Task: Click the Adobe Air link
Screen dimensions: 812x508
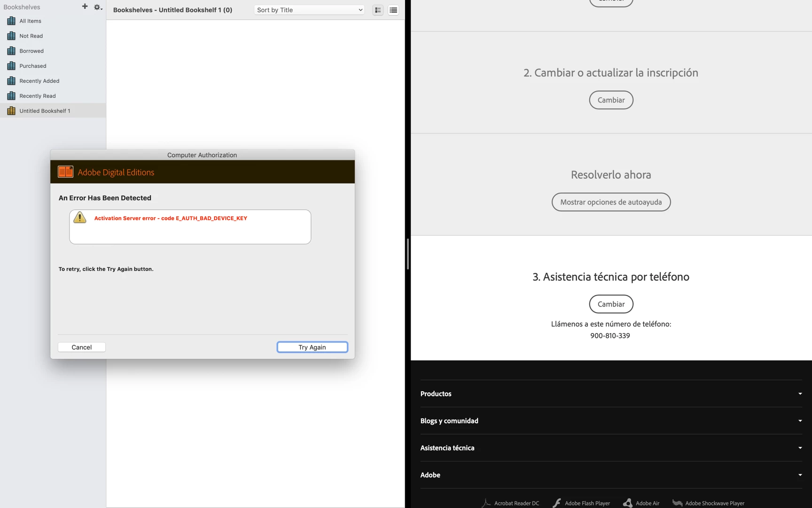Action: [x=648, y=503]
